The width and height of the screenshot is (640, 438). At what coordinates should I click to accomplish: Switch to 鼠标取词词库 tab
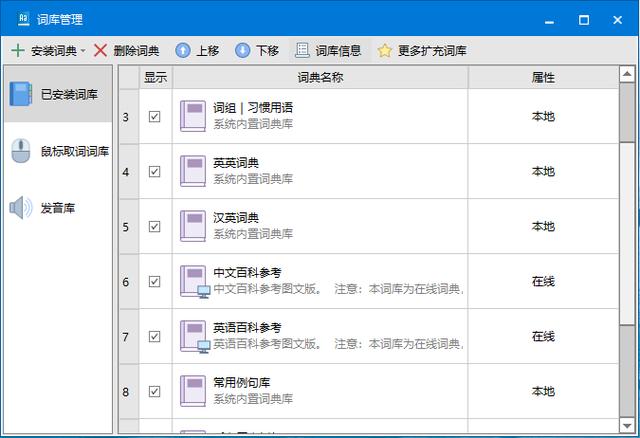click(x=58, y=151)
